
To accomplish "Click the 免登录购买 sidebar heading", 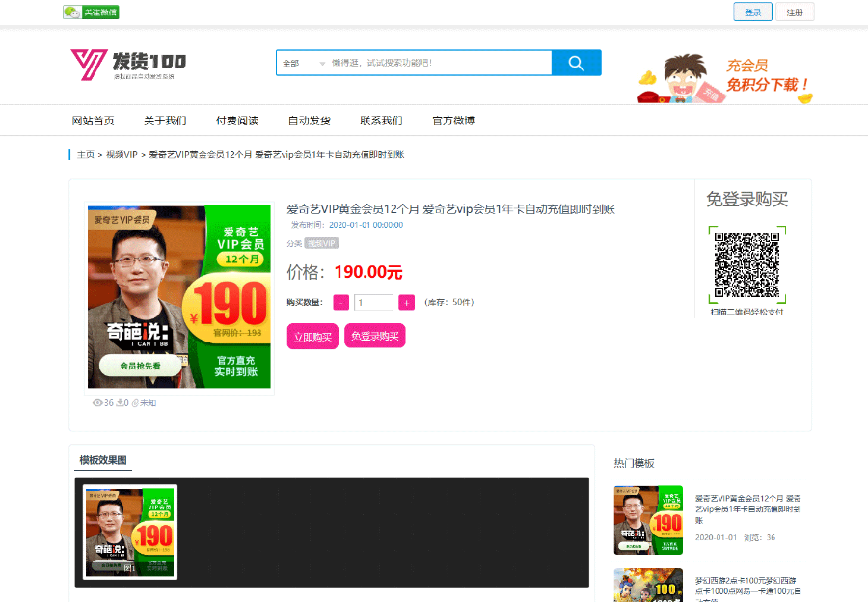I will pyautogui.click(x=746, y=200).
